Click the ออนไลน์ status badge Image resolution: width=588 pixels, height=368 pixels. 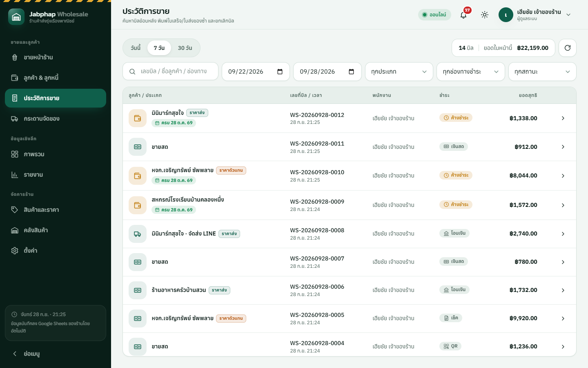(x=434, y=15)
